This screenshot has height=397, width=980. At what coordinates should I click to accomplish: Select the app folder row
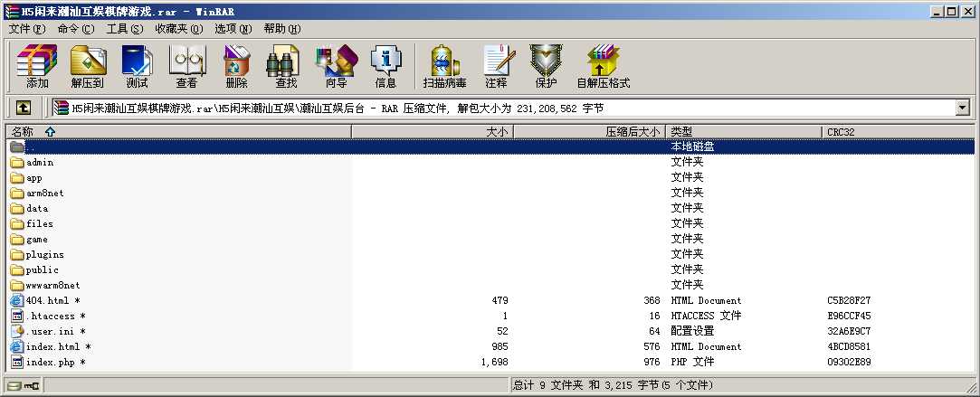490,177
